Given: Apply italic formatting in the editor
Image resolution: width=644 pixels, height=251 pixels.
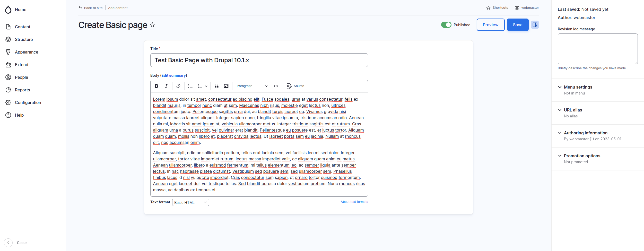Looking at the screenshot, I should click(166, 86).
